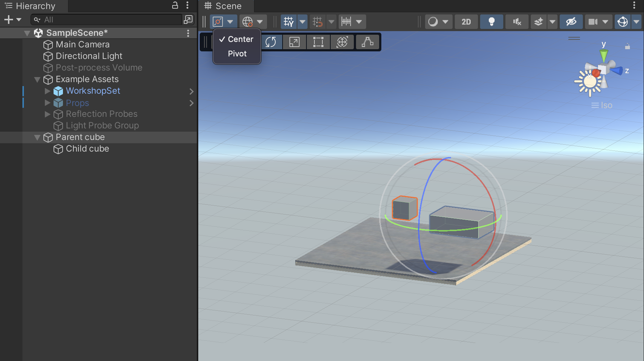Toggle the gizmos icon
Viewport: 644px width, 361px height.
point(623,22)
